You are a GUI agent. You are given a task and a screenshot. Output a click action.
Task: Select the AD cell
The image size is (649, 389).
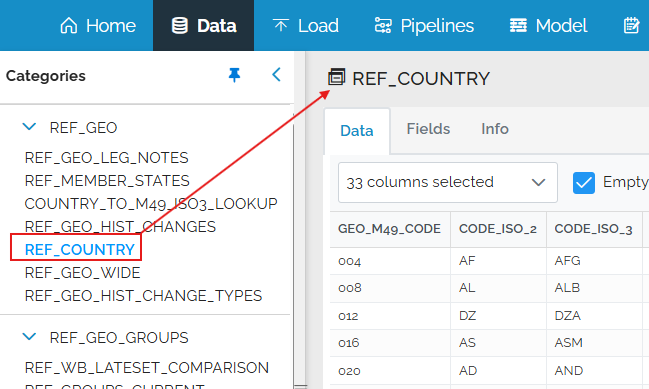[x=498, y=370]
